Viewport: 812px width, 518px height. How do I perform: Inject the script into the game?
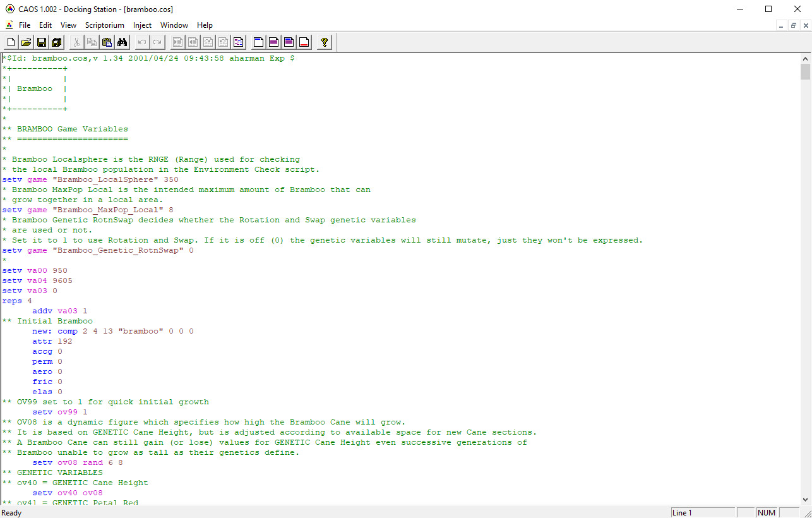[177, 42]
